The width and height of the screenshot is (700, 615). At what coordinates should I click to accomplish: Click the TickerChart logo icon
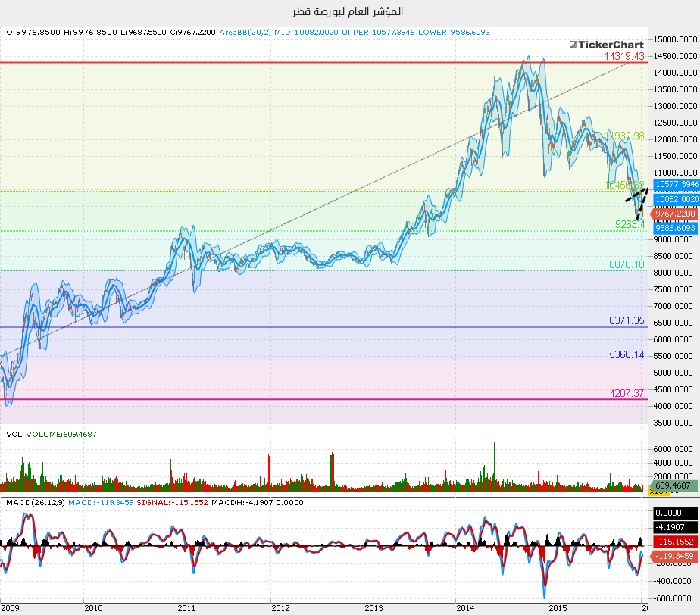(573, 45)
